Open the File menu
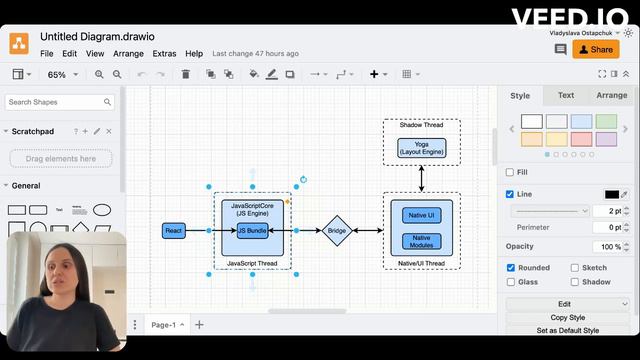This screenshot has width=640, height=360. coord(47,53)
